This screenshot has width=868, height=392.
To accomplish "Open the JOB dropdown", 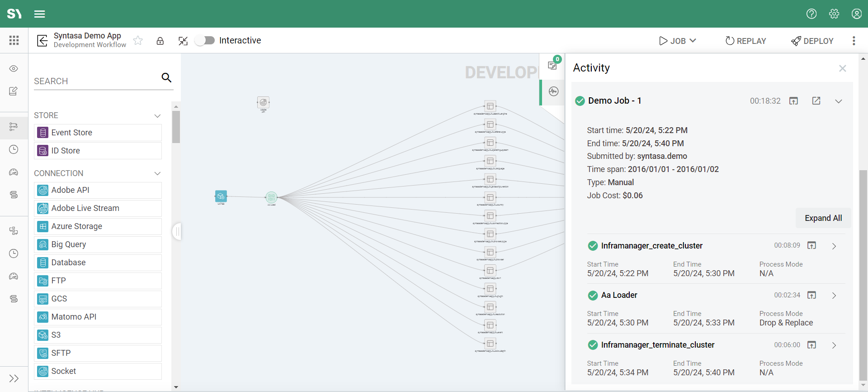I will [x=677, y=41].
